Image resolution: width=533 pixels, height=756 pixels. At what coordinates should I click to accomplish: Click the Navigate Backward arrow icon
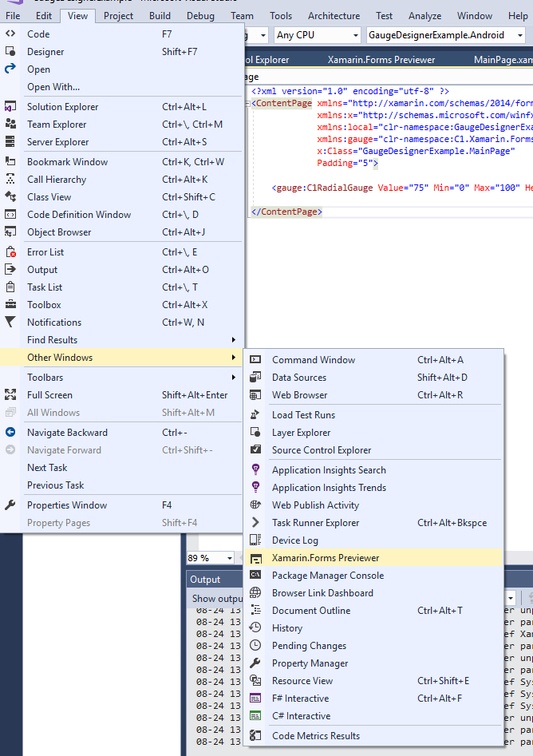tap(10, 433)
